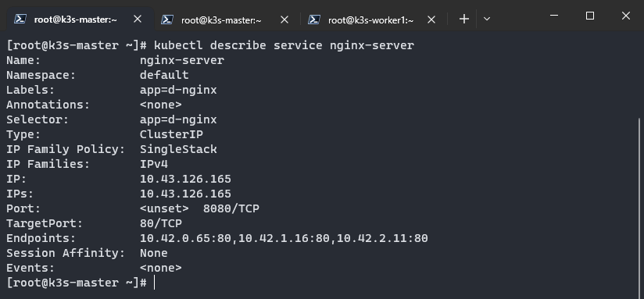This screenshot has height=299, width=644.
Task: Close the root@k3s-worker1 tab
Action: (431, 20)
